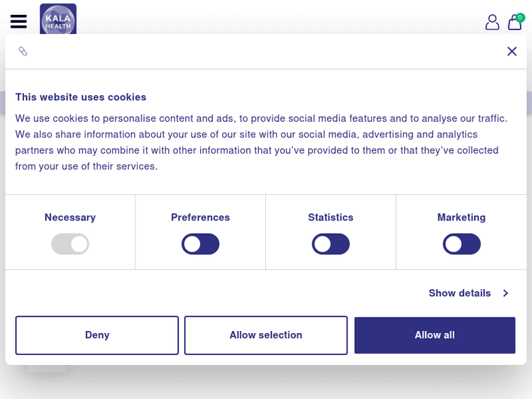
Task: Click the Show details link text
Action: pos(460,293)
